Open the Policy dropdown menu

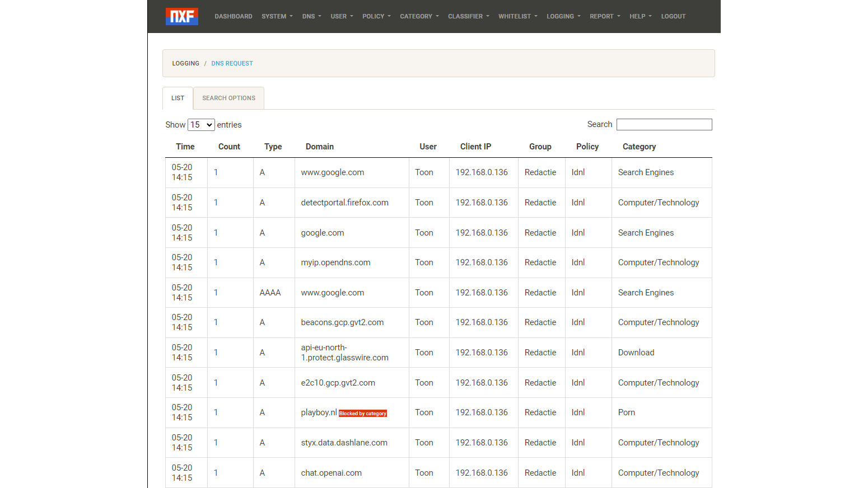tap(376, 16)
